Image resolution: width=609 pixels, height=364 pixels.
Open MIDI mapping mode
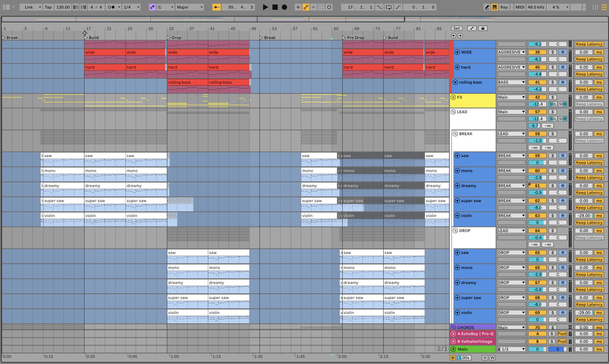tap(520, 7)
